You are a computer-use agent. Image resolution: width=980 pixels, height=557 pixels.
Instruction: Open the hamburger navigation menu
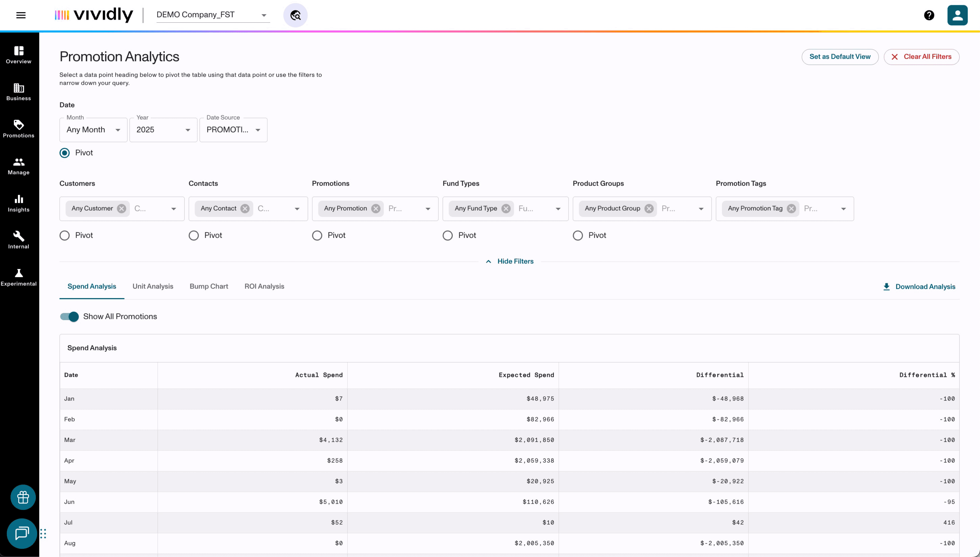pos(21,15)
